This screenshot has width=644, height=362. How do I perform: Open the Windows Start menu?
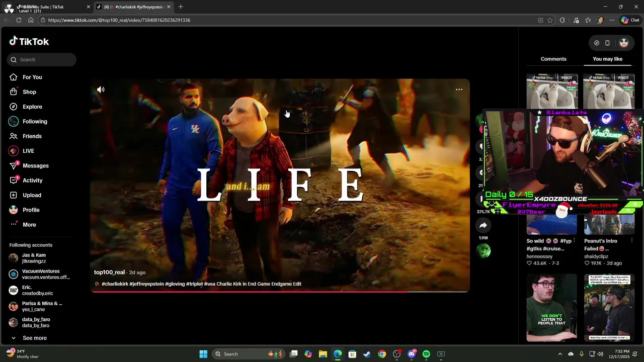(x=203, y=354)
